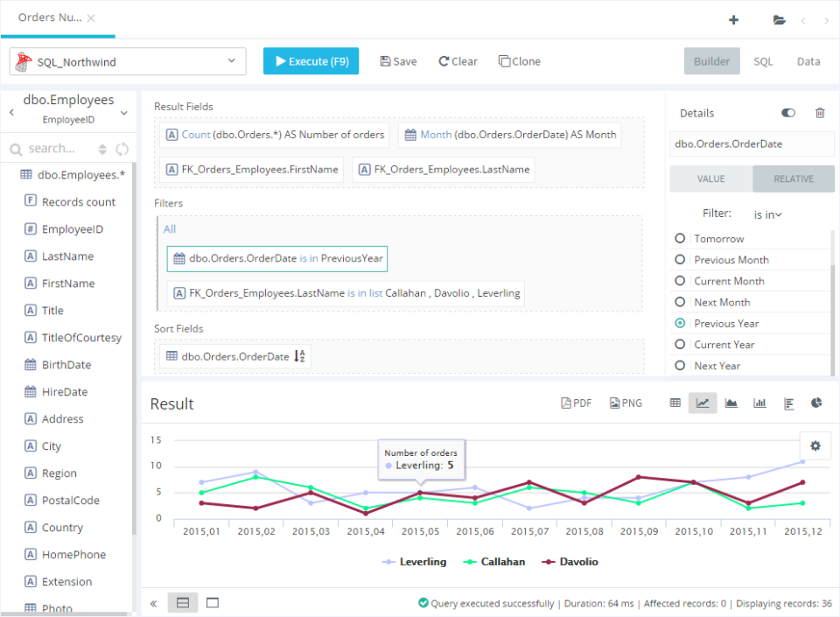The height and width of the screenshot is (617, 840).
Task: Refresh the fields list in sidebar
Action: (x=122, y=149)
